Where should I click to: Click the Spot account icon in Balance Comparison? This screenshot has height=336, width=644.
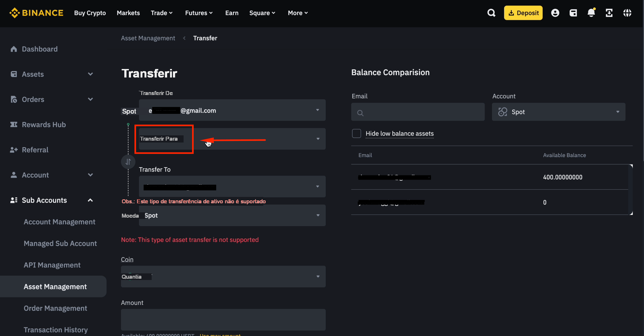[x=503, y=112]
